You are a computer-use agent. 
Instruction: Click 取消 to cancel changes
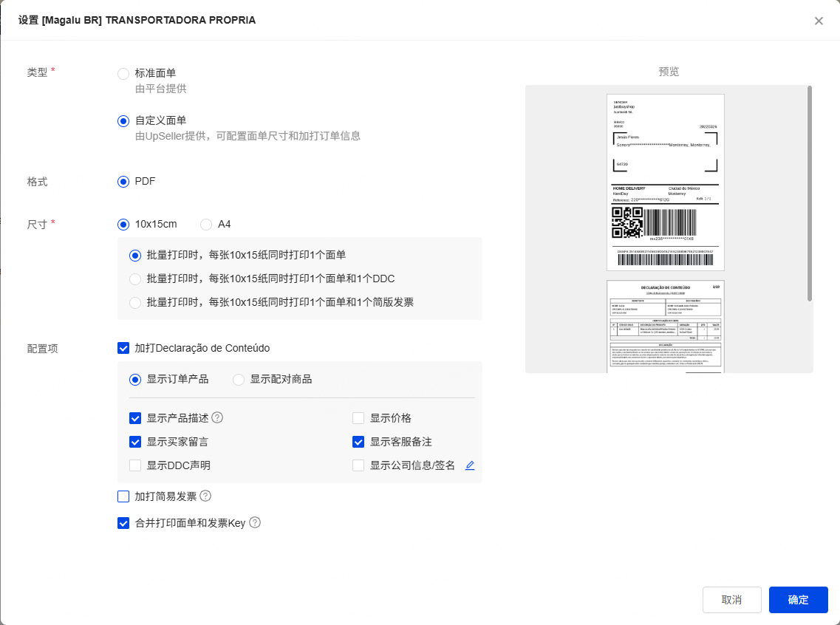click(x=731, y=600)
